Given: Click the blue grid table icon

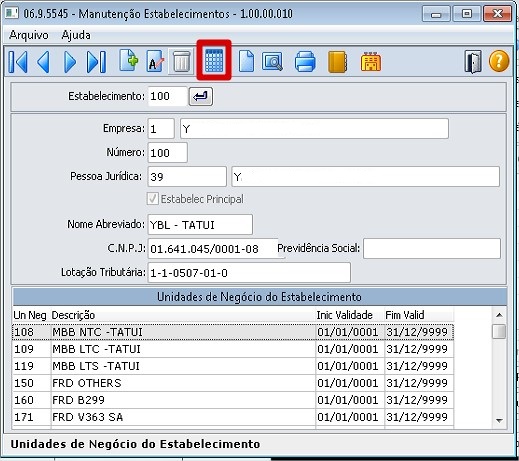Looking at the screenshot, I should pyautogui.click(x=214, y=60).
